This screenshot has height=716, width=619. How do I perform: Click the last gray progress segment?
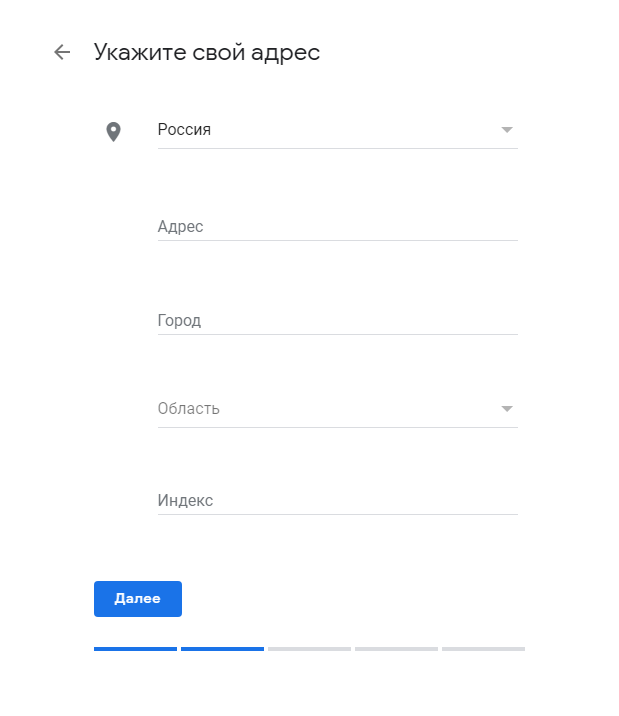(483, 649)
